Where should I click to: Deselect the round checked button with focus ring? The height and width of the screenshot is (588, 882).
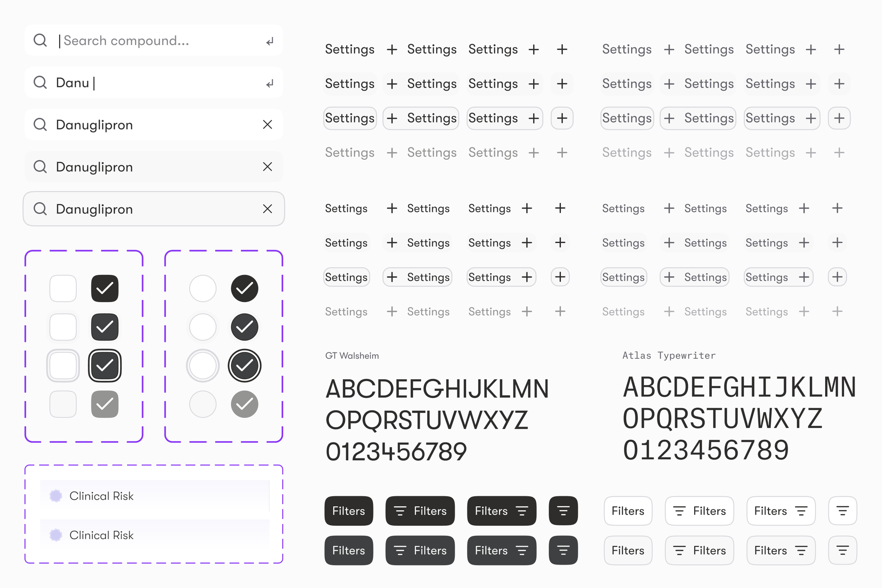click(x=245, y=366)
